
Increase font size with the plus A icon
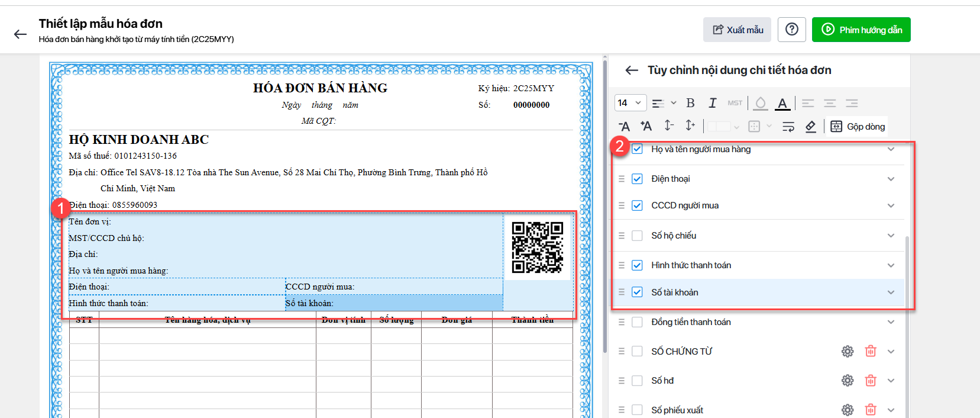(646, 126)
